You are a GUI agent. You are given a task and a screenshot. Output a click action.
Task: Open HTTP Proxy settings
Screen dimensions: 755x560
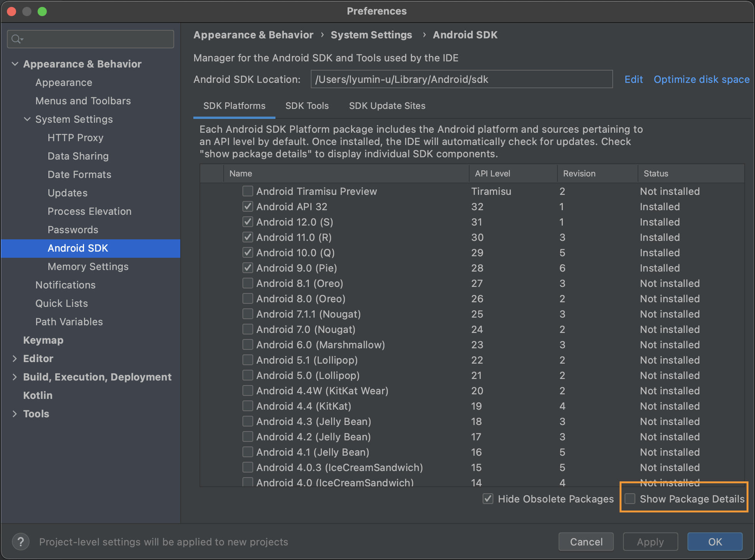[x=76, y=138]
